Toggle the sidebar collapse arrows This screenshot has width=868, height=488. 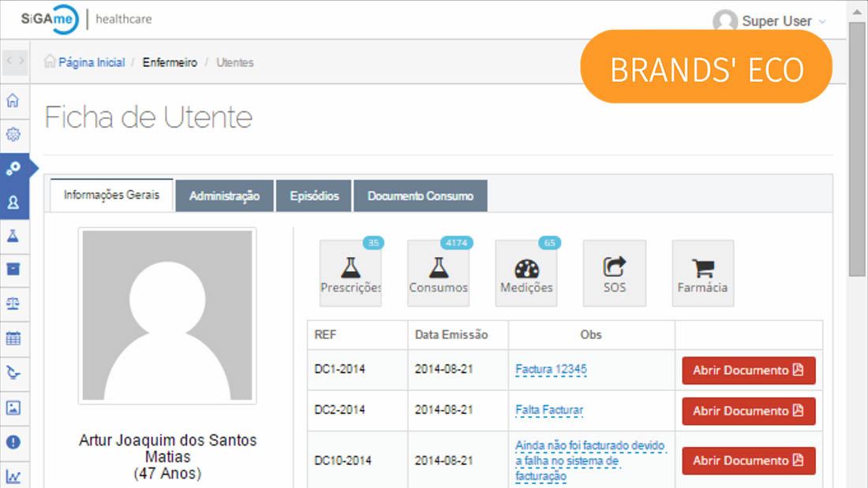coord(15,61)
